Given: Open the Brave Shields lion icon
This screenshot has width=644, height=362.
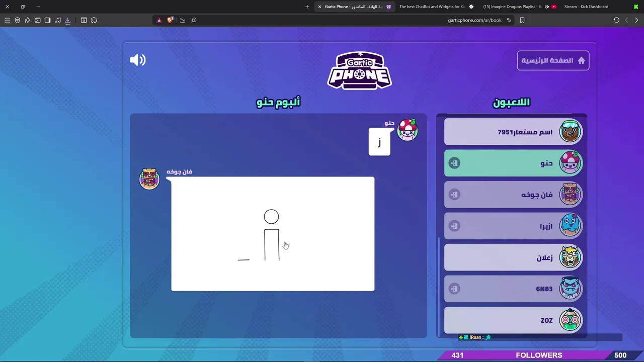Looking at the screenshot, I should pos(170,20).
